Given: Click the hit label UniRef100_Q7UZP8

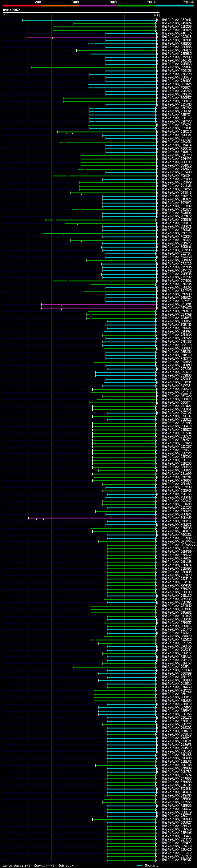Looking at the screenshot, I should [176, 74].
